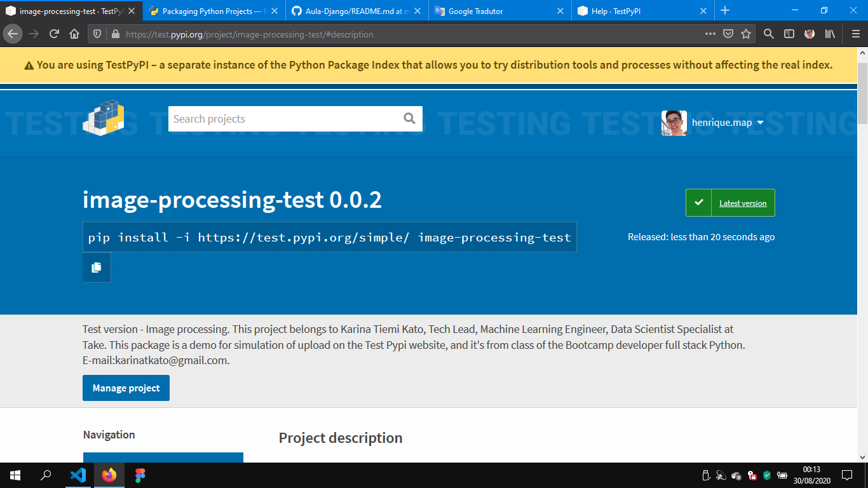Save the page to Pocket
This screenshot has height=488, width=868.
(728, 34)
